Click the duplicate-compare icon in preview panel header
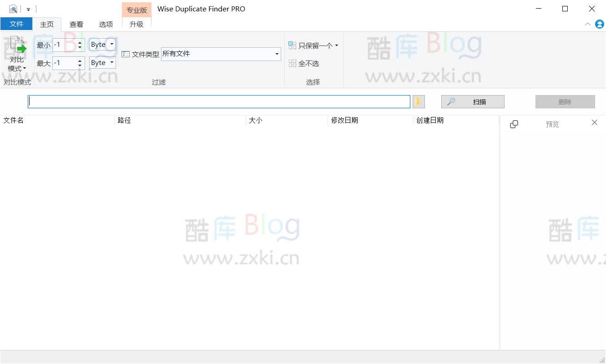The height and width of the screenshot is (364, 606). click(514, 124)
